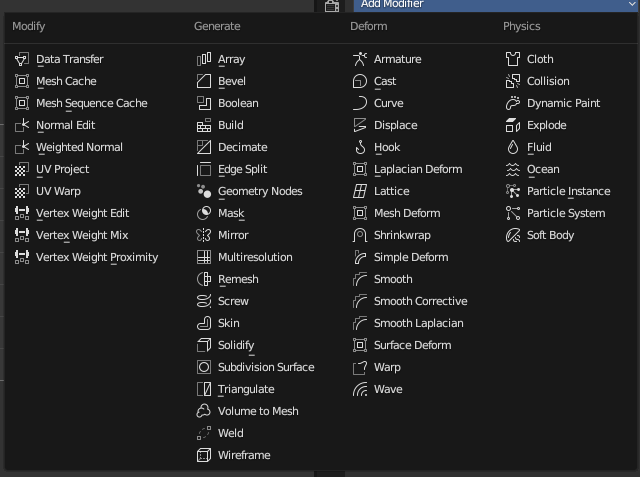640x477 pixels.
Task: Click the Hook modifier icon
Action: [360, 147]
